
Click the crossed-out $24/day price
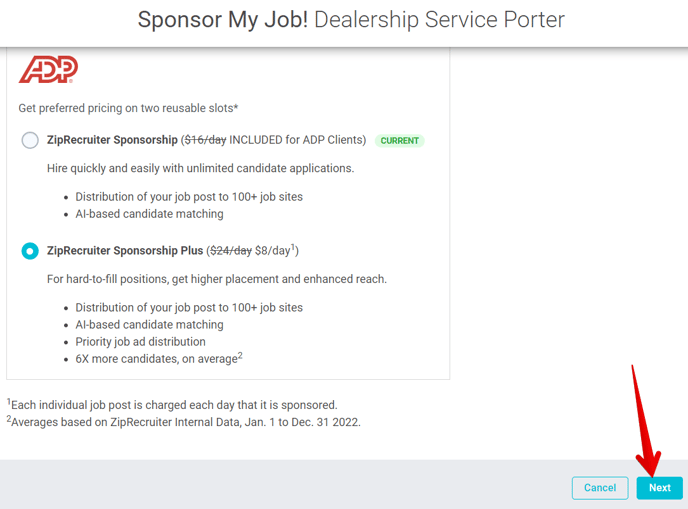click(231, 251)
